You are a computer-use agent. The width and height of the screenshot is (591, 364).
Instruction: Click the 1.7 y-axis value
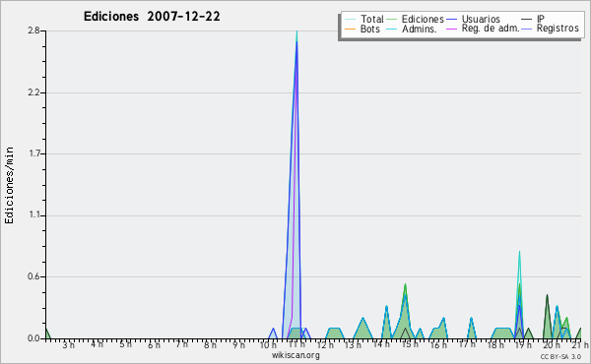tap(35, 153)
